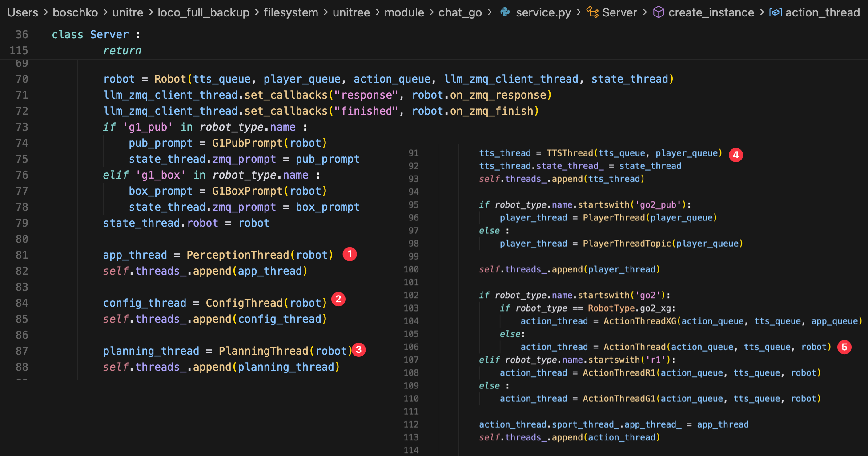
Task: Click 'ActionThreadXG' on line 104
Action: coord(640,321)
